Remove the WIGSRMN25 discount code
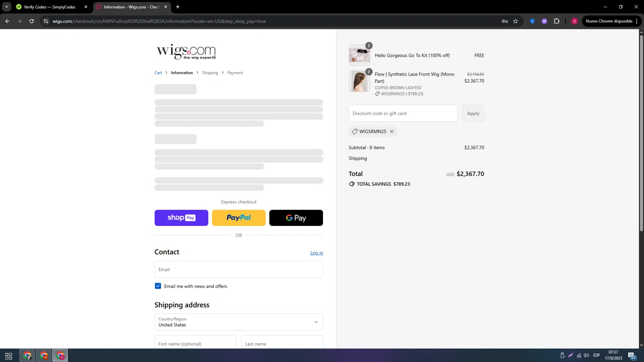 click(x=392, y=132)
